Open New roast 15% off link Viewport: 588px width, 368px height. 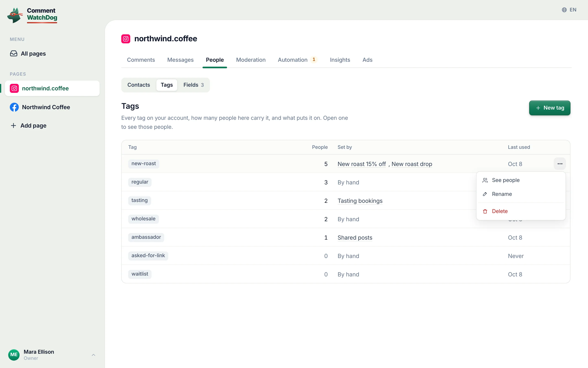pos(362,164)
